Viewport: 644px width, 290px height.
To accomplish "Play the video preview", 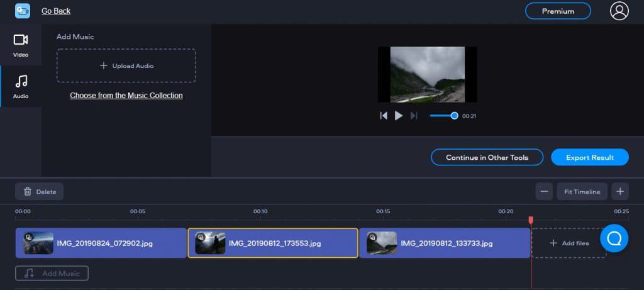I will point(398,116).
